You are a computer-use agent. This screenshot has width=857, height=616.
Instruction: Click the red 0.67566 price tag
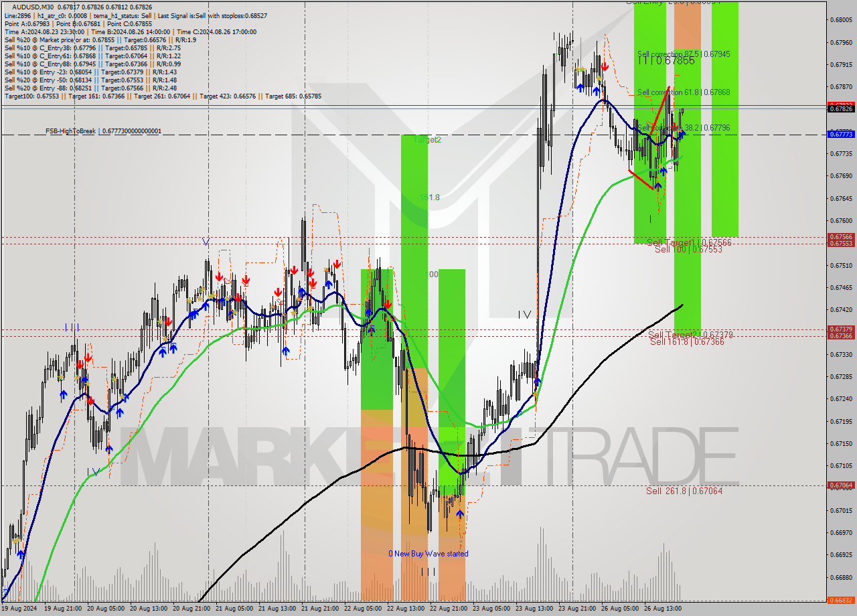[x=841, y=236]
